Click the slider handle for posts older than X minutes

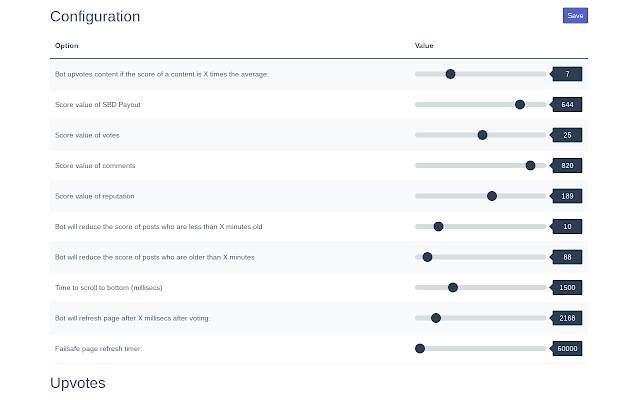(427, 257)
